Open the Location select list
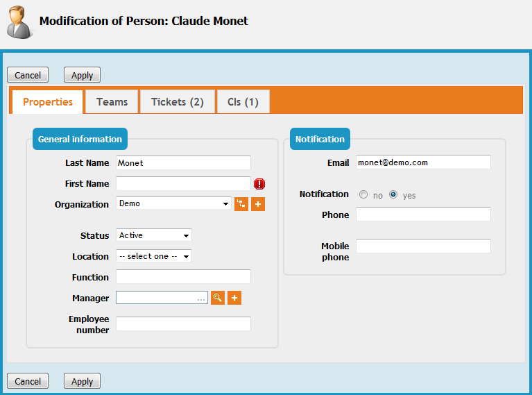 pyautogui.click(x=153, y=256)
